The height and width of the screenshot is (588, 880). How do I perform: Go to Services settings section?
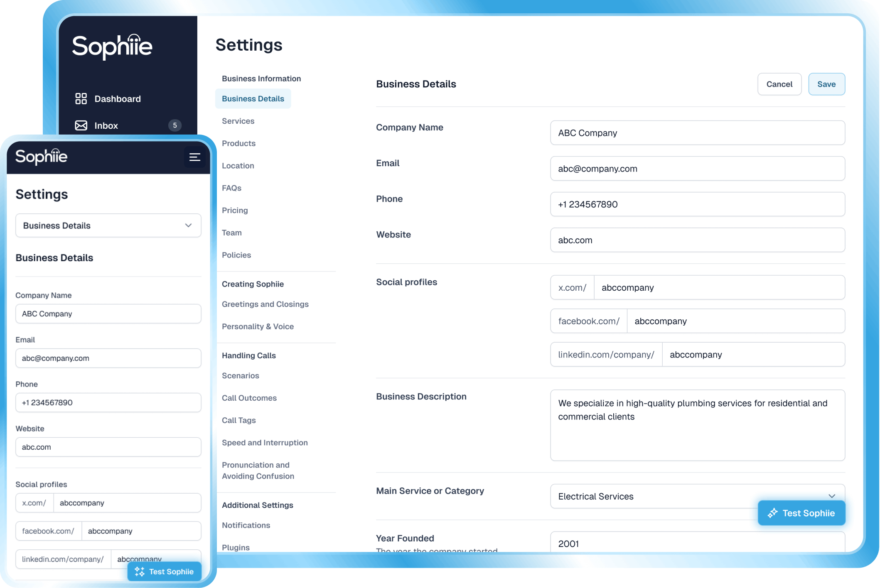(x=238, y=121)
